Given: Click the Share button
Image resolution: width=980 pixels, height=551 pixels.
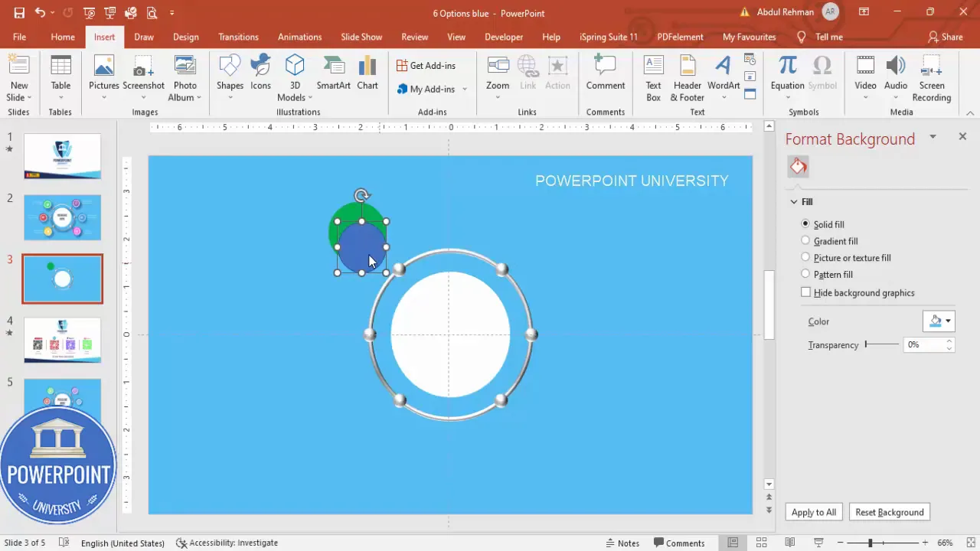Looking at the screenshot, I should [946, 37].
